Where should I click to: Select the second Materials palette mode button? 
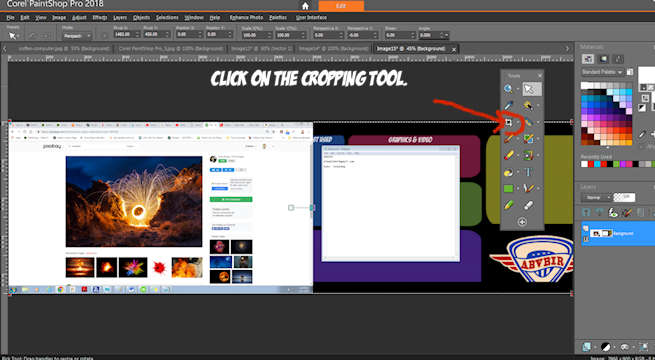pos(603,58)
